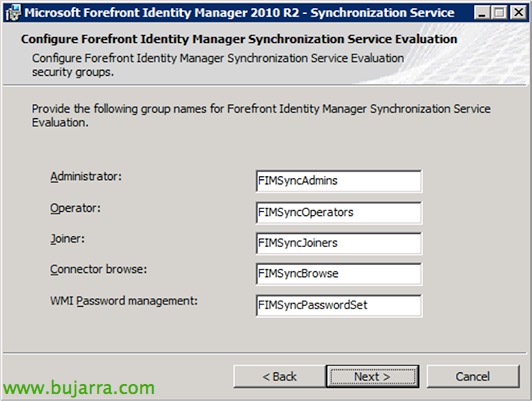532x401 pixels.
Task: Edit the Joiner group text box
Action: click(339, 243)
